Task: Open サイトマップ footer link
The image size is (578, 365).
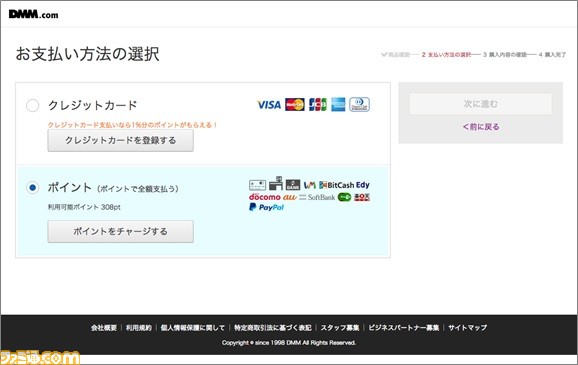Action: click(467, 327)
